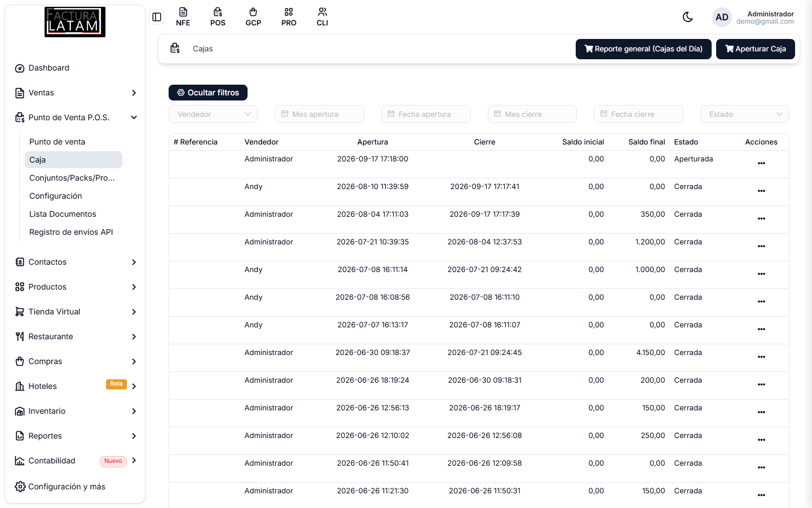Open Registro de envíos API item
812x508 pixels.
[73, 232]
